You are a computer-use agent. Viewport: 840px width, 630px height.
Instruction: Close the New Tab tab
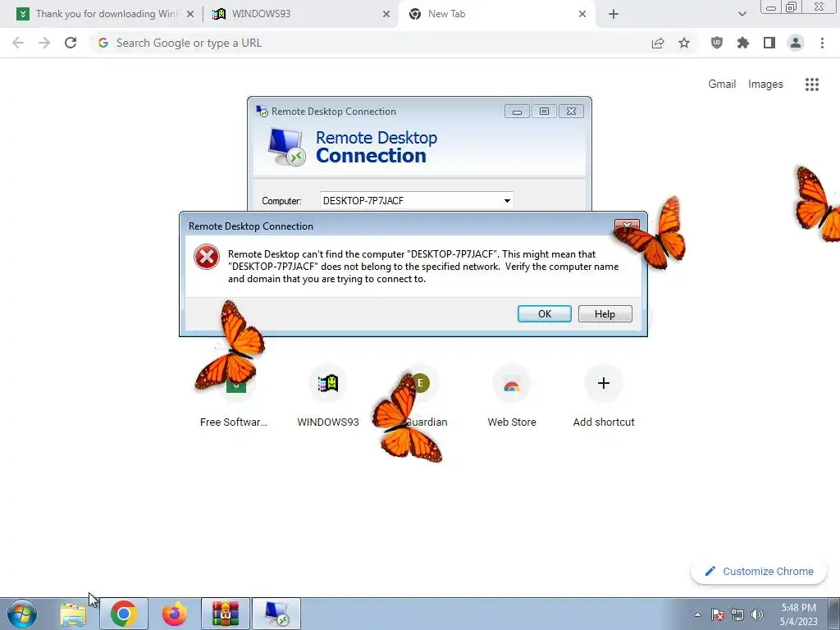coord(582,15)
